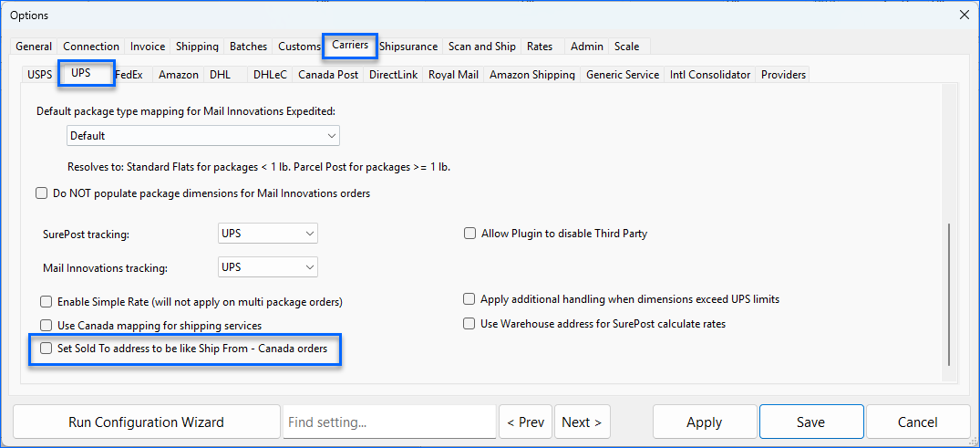Open the FedEx carrier tab

tap(129, 75)
